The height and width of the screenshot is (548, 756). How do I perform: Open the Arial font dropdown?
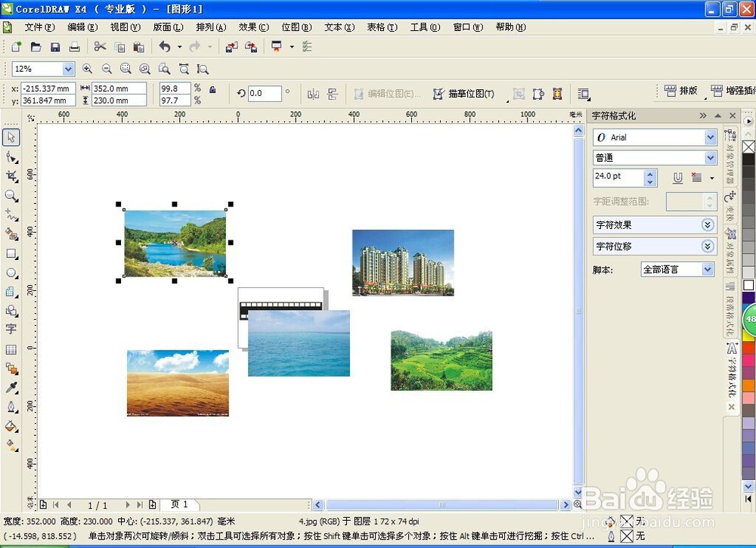tap(711, 137)
